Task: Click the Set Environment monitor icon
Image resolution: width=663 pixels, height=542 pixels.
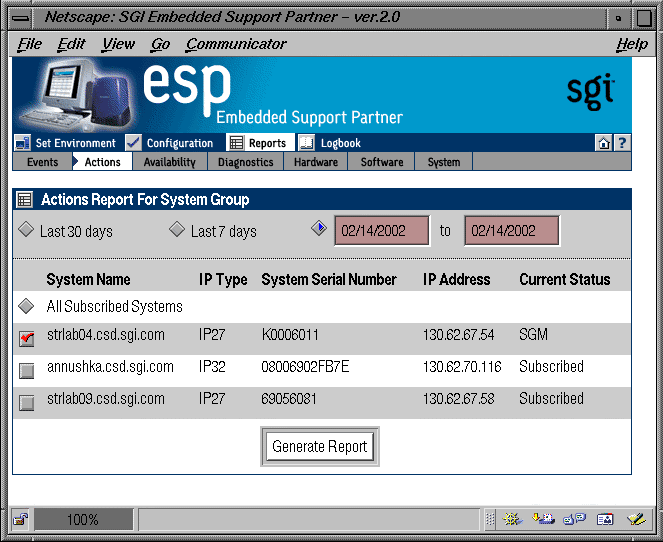Action: click(x=22, y=143)
